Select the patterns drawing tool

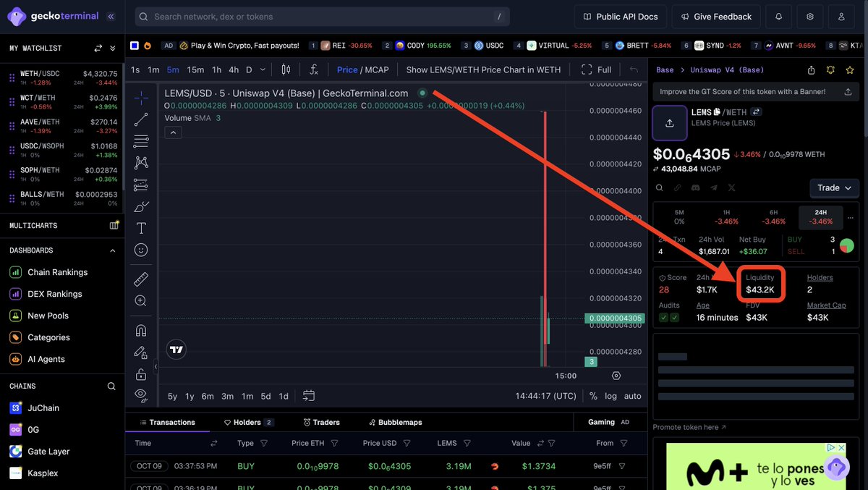point(141,163)
